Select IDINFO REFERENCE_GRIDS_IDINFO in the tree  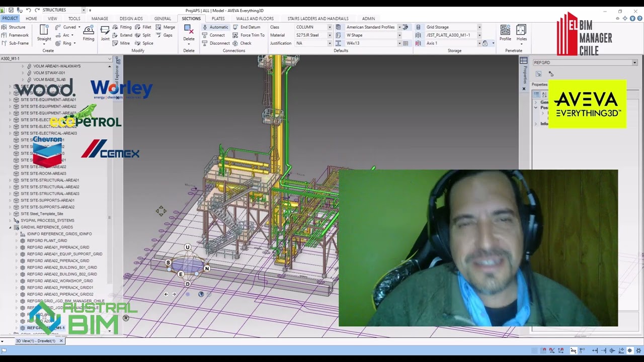59,234
